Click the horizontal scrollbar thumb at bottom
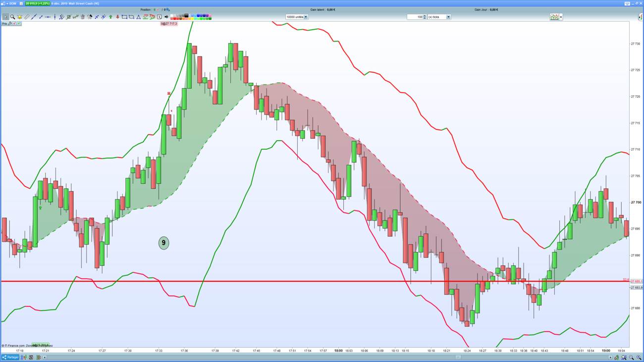This screenshot has width=644, height=362. (x=458, y=357)
